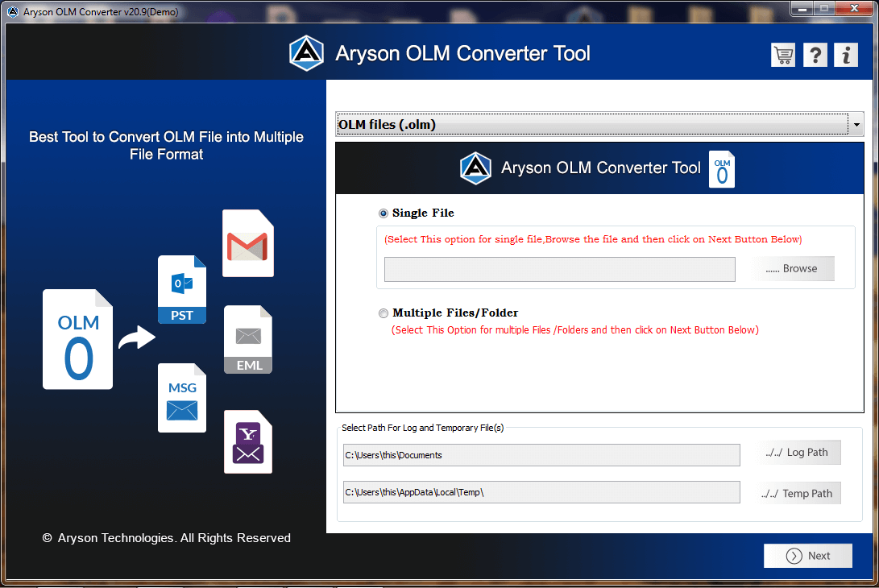Viewport: 879px width, 588px height.
Task: Click the dropdown arrow next to OLM files
Action: pos(856,124)
